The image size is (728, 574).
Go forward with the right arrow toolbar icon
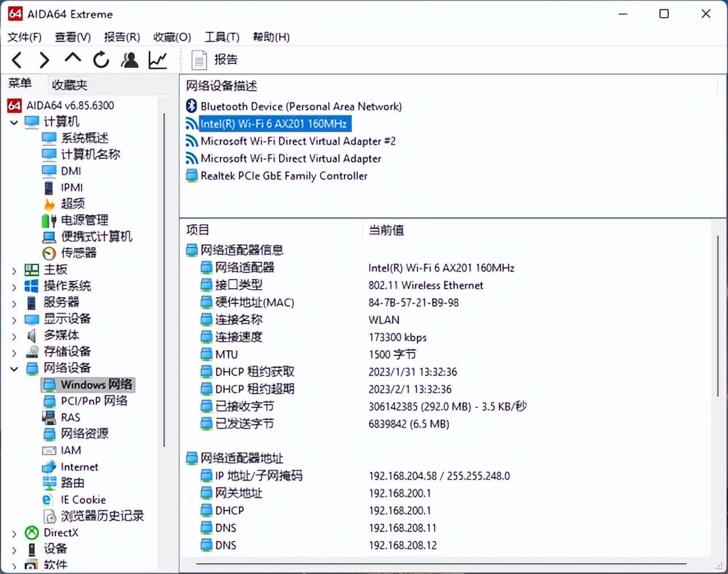[44, 60]
